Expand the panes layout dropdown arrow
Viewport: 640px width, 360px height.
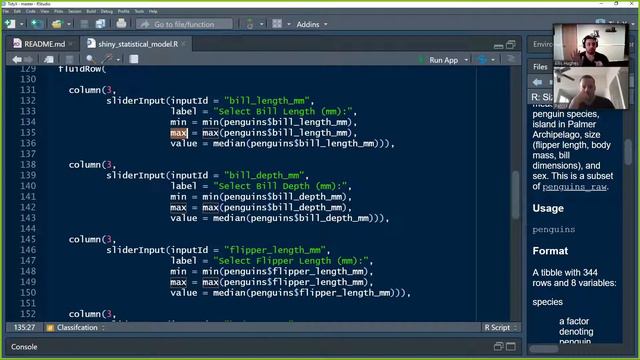pyautogui.click(x=289, y=24)
